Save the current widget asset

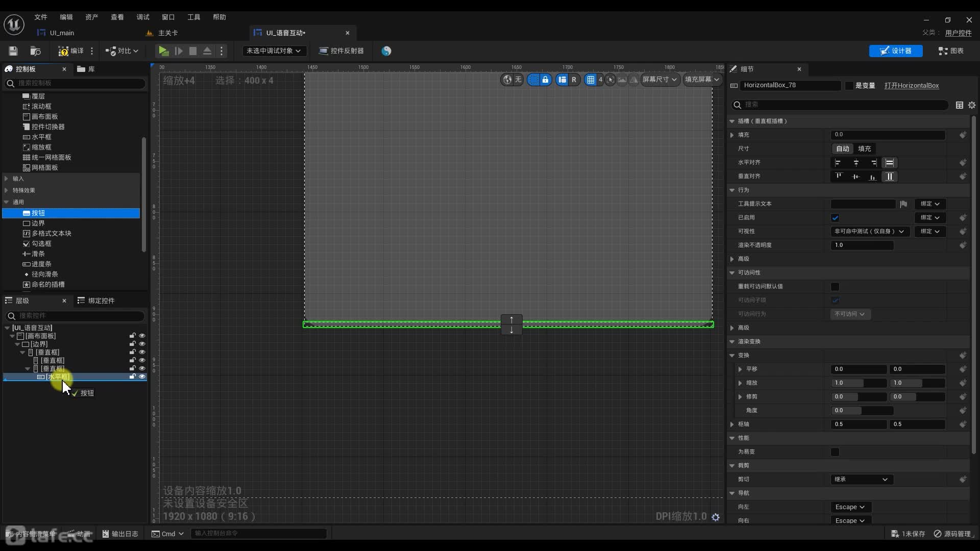(x=13, y=51)
